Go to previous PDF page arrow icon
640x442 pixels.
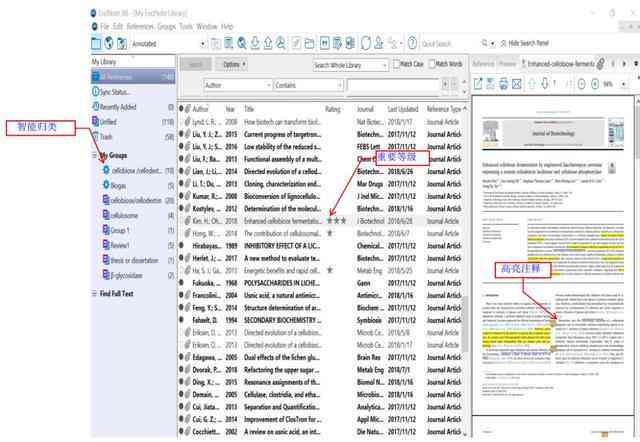coord(532,84)
